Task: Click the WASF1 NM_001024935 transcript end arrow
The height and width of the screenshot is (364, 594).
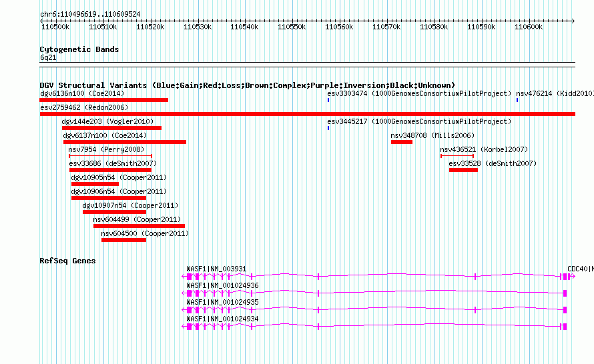Action: coord(184,310)
